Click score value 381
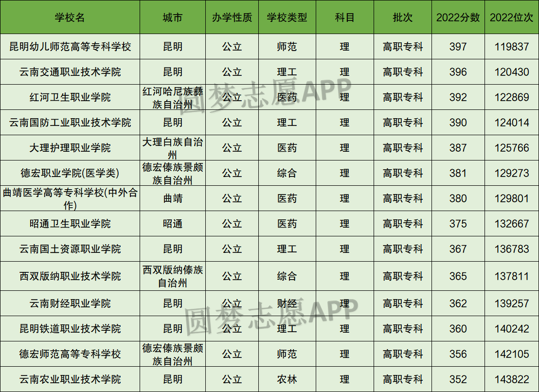 [458, 173]
